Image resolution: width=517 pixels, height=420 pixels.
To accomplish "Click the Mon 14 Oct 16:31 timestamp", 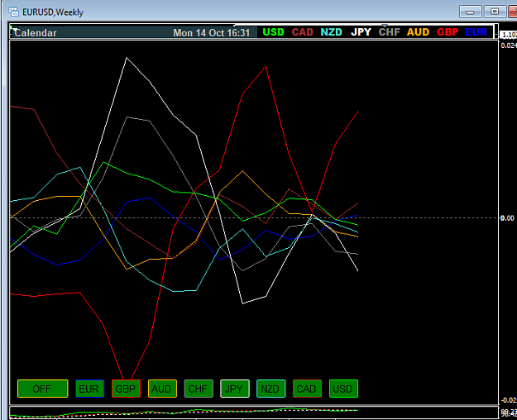I will point(212,33).
